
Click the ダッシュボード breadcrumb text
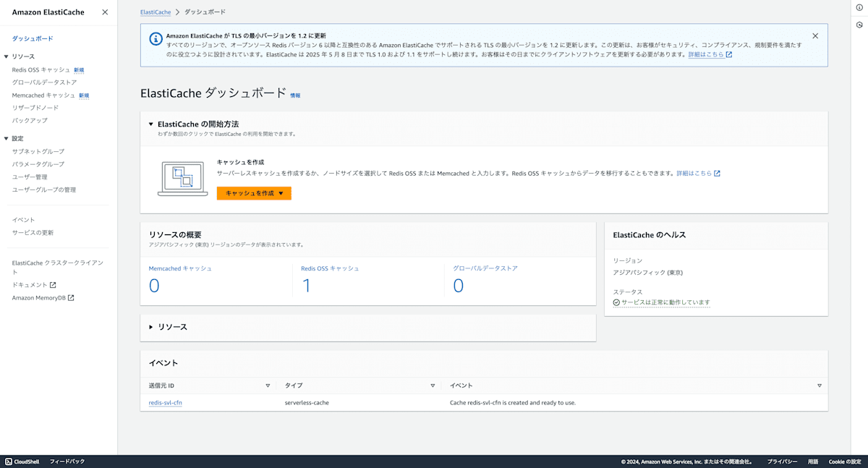[x=205, y=12]
